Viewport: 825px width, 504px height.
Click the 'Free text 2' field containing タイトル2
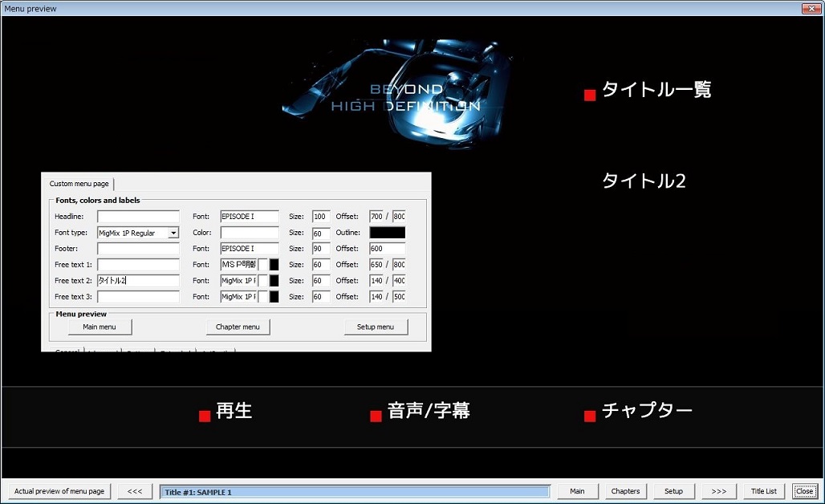(x=138, y=280)
